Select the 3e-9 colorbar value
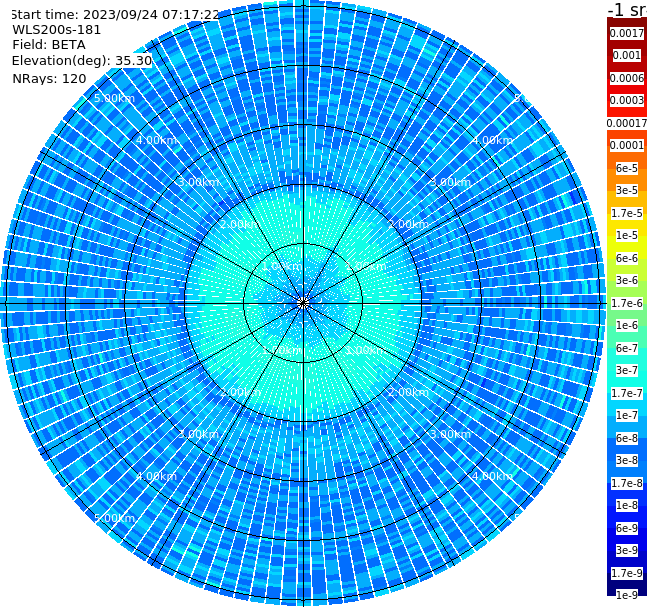The image size is (647, 607). pyautogui.click(x=627, y=550)
